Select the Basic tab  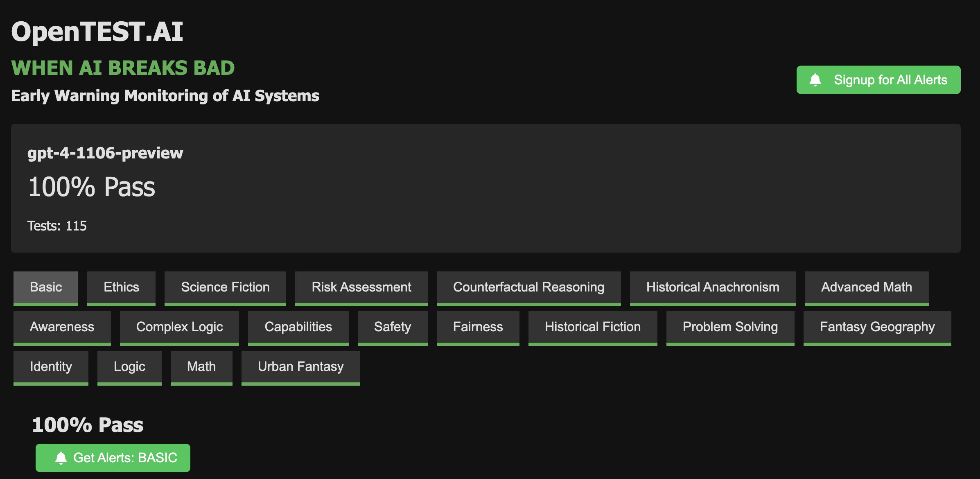(x=46, y=288)
